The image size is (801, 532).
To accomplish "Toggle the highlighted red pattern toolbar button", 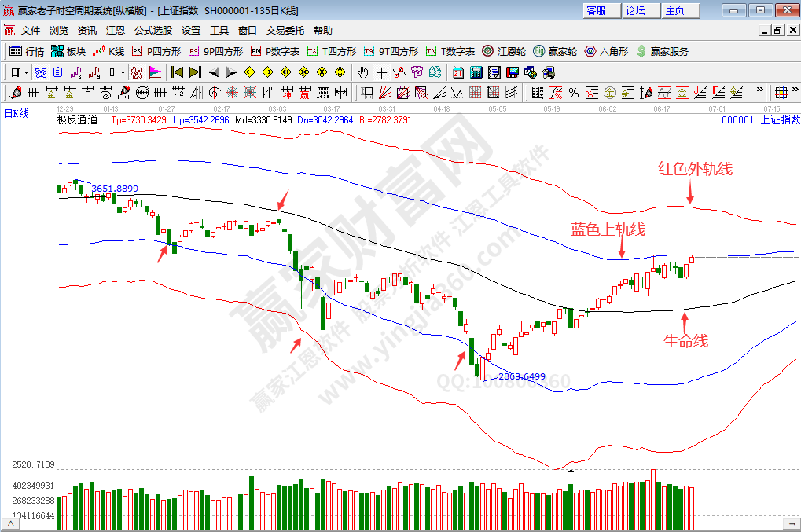I will point(136,72).
